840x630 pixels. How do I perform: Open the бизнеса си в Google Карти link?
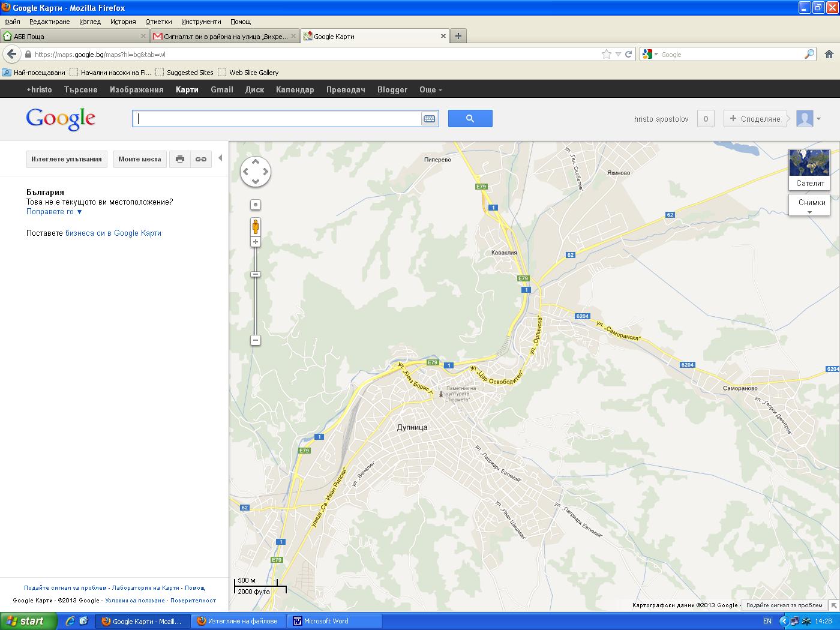point(113,233)
